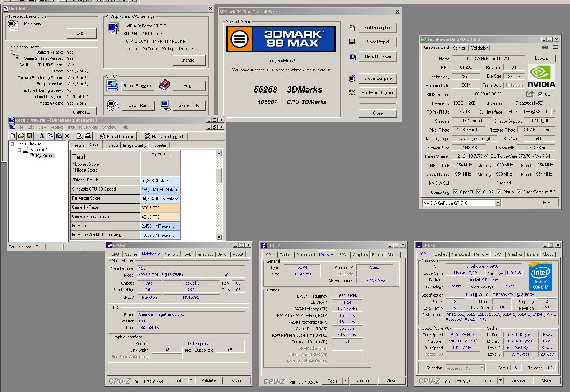Expand Tools dropdown arrow in Memory CPU-Z

[x=345, y=381]
